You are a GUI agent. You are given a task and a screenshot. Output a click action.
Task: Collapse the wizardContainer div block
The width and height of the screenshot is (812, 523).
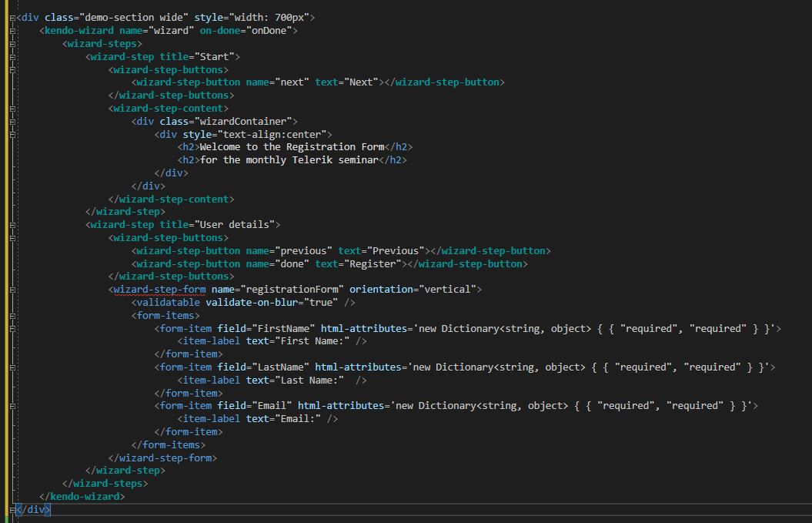pos(12,122)
